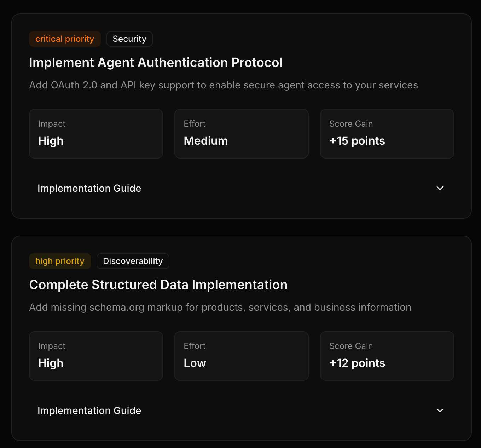The width and height of the screenshot is (481, 448).
Task: Click the '+15 points' score gain value
Action: click(x=357, y=141)
